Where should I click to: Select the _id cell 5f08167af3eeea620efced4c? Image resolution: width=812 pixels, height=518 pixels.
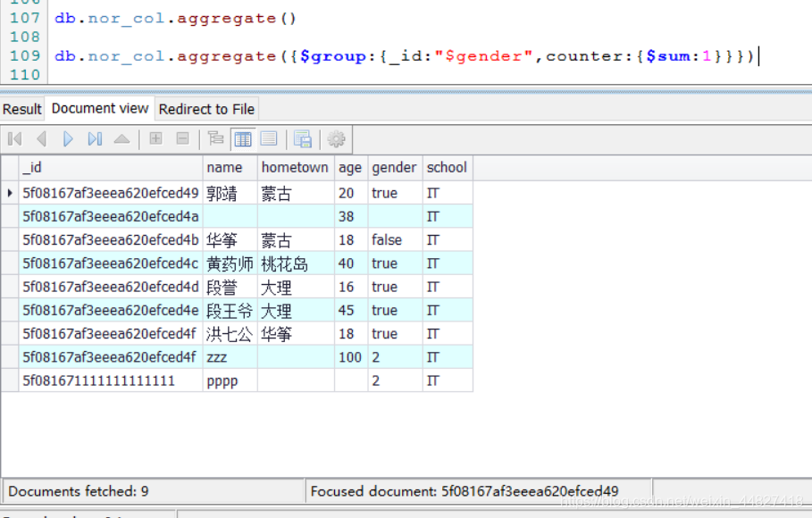[111, 263]
